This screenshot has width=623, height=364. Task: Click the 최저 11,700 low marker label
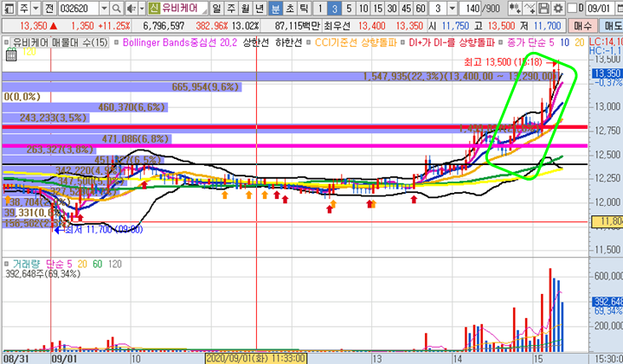(103, 229)
